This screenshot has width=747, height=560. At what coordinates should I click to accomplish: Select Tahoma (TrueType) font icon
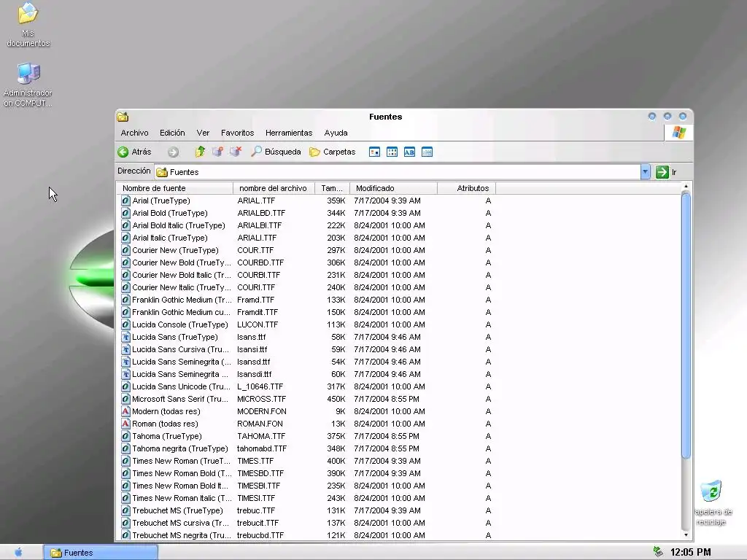125,436
